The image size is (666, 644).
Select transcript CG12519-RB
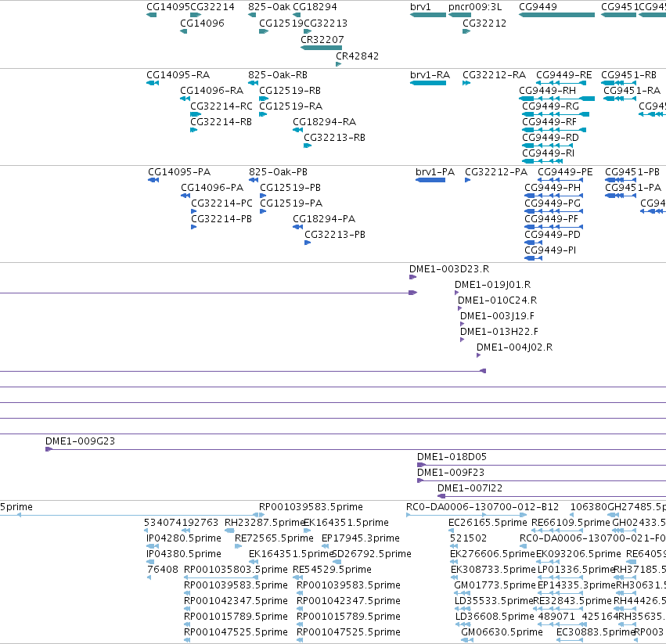pyautogui.click(x=290, y=91)
